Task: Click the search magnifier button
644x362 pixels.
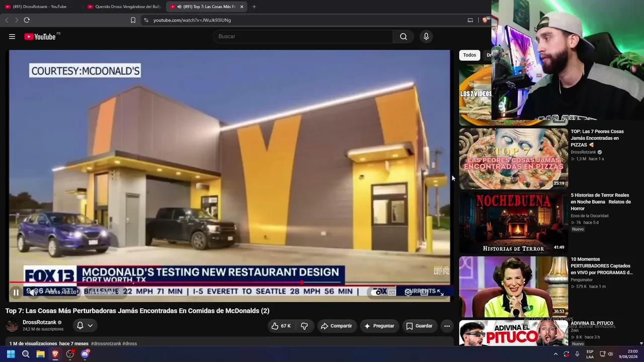Action: point(404,37)
